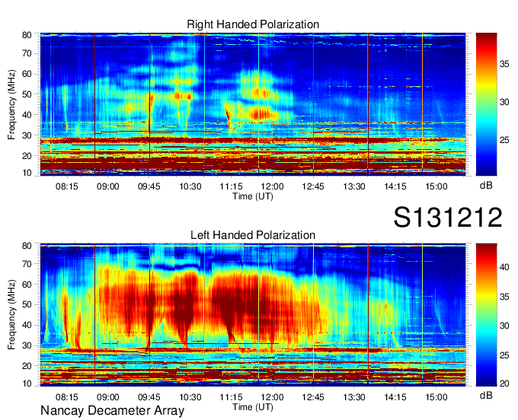This screenshot has height=420, width=518.
Task: Click the dB label under the lower color bar
Action: pos(486,395)
